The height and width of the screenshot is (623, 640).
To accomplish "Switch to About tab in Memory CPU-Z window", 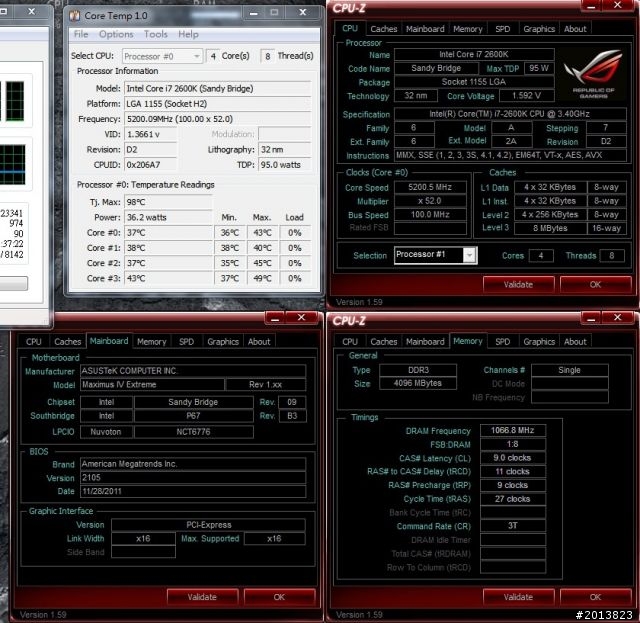I will point(575,342).
